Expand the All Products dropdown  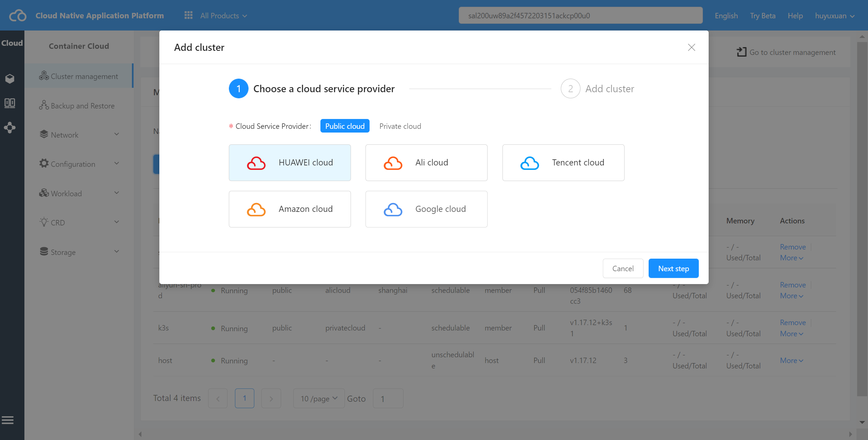(x=224, y=16)
